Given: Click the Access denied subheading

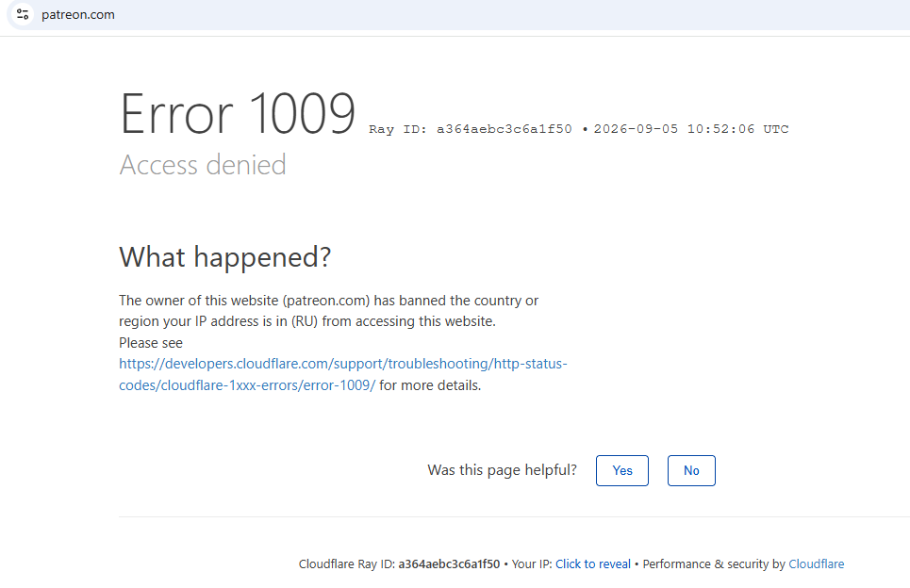Looking at the screenshot, I should 203,165.
